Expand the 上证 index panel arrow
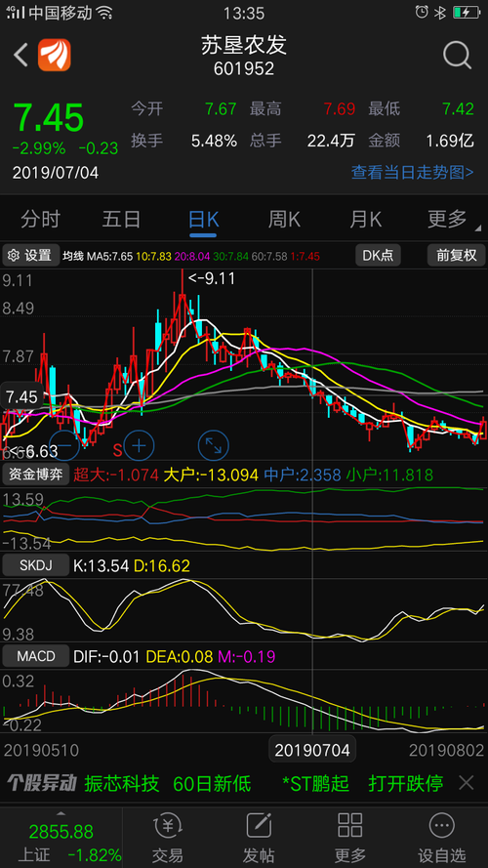 [61, 813]
